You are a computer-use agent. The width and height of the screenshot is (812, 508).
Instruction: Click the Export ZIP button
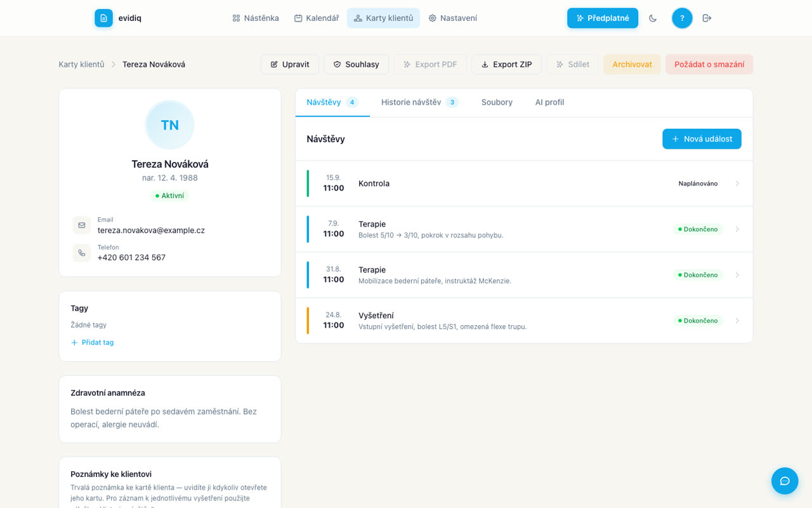[x=506, y=64]
